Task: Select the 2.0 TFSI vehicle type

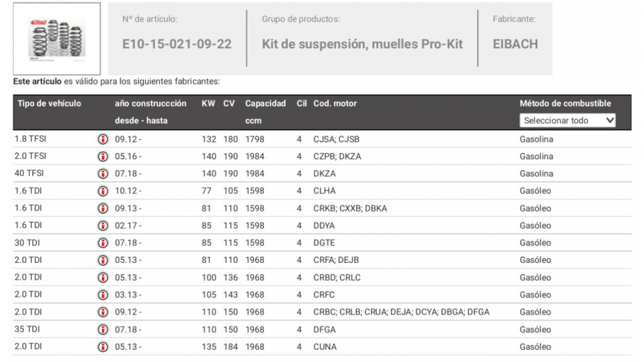Action: click(30, 156)
